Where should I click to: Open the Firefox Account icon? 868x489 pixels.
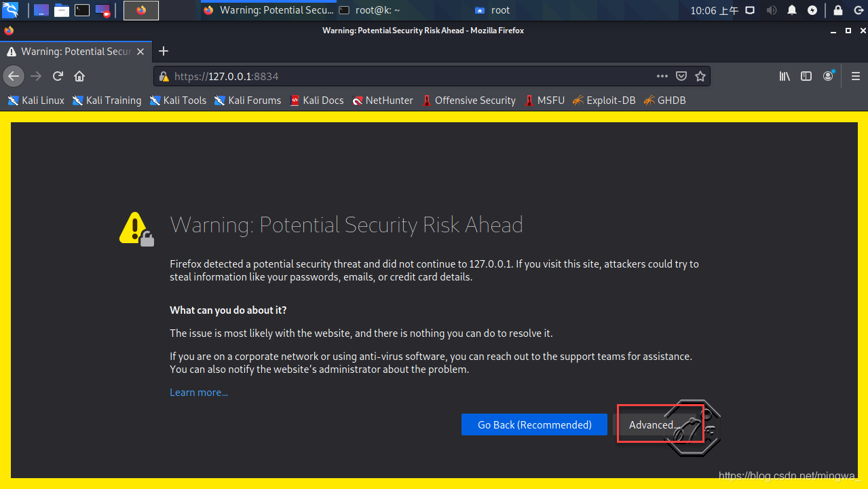828,76
